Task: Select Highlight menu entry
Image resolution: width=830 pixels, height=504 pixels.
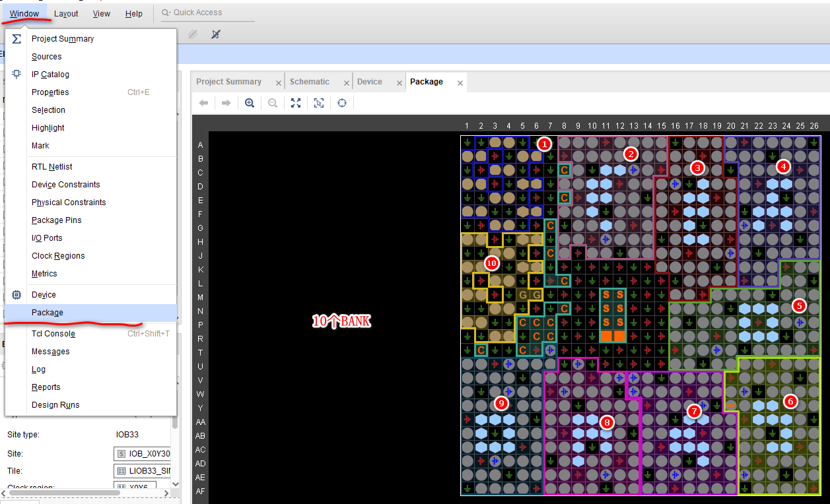Action: point(90,128)
